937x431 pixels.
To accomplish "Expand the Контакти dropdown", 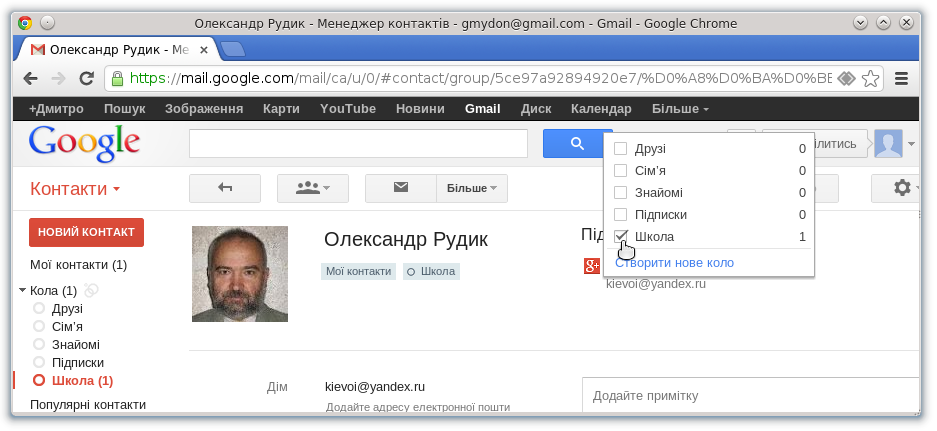I will [x=75, y=189].
